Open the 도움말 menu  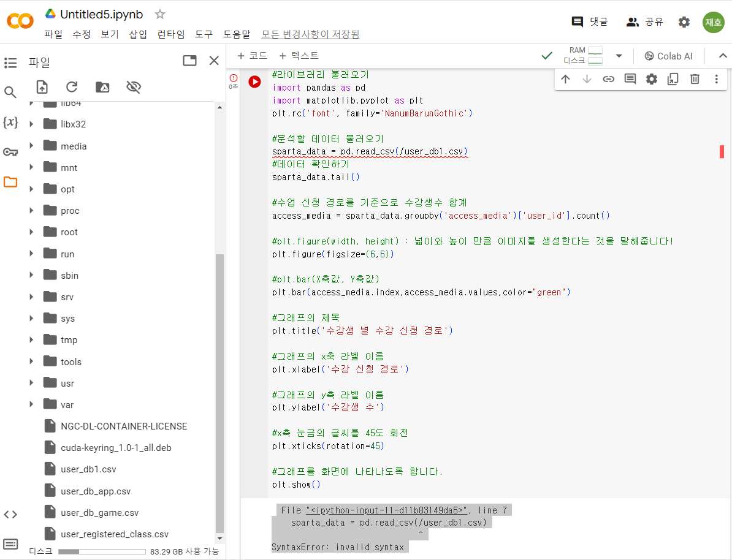point(237,34)
